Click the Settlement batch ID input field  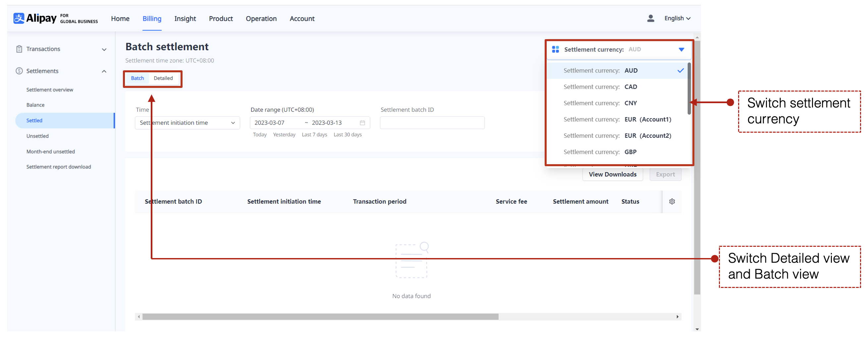(432, 122)
